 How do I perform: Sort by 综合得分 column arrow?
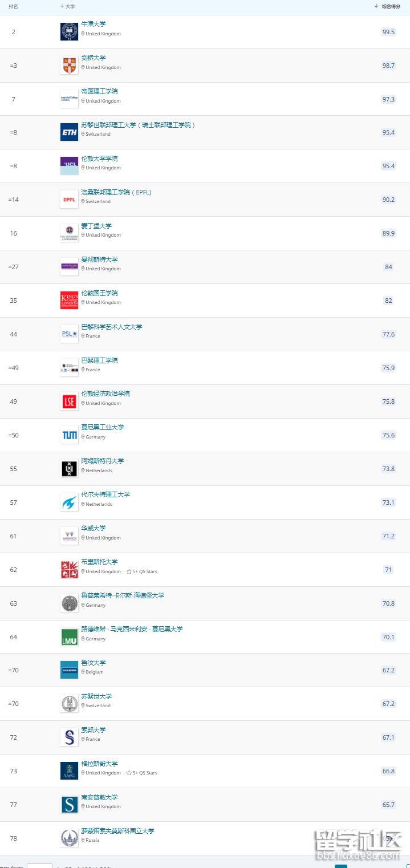pyautogui.click(x=376, y=6)
